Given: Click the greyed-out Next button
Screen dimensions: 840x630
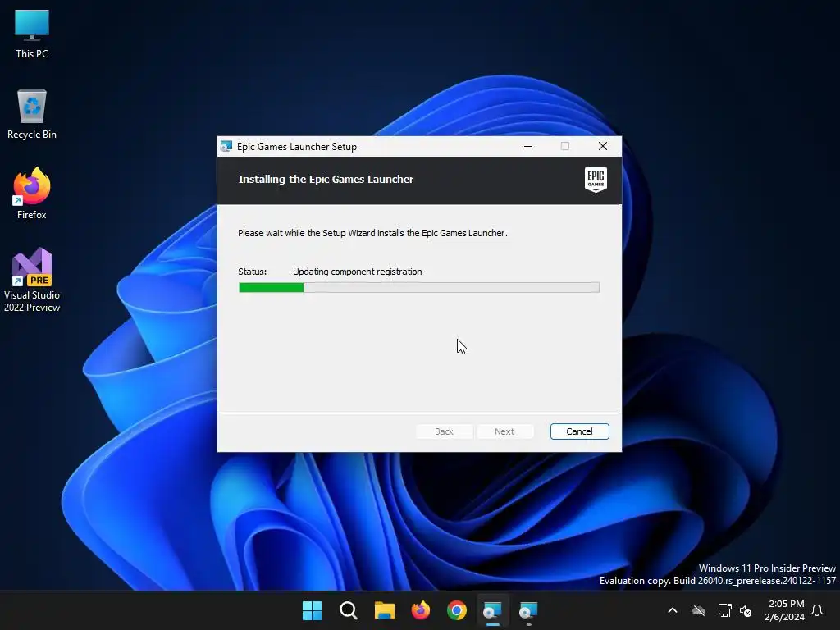Looking at the screenshot, I should coord(504,431).
